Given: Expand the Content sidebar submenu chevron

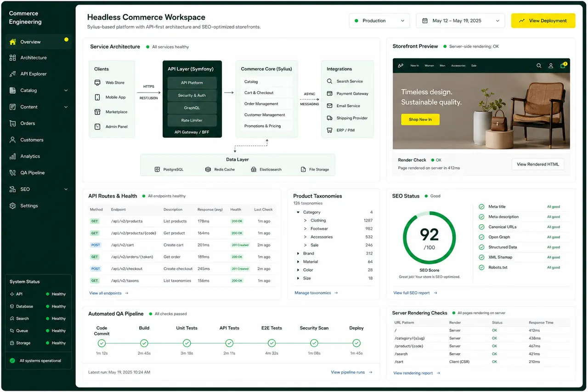Looking at the screenshot, I should (66, 107).
